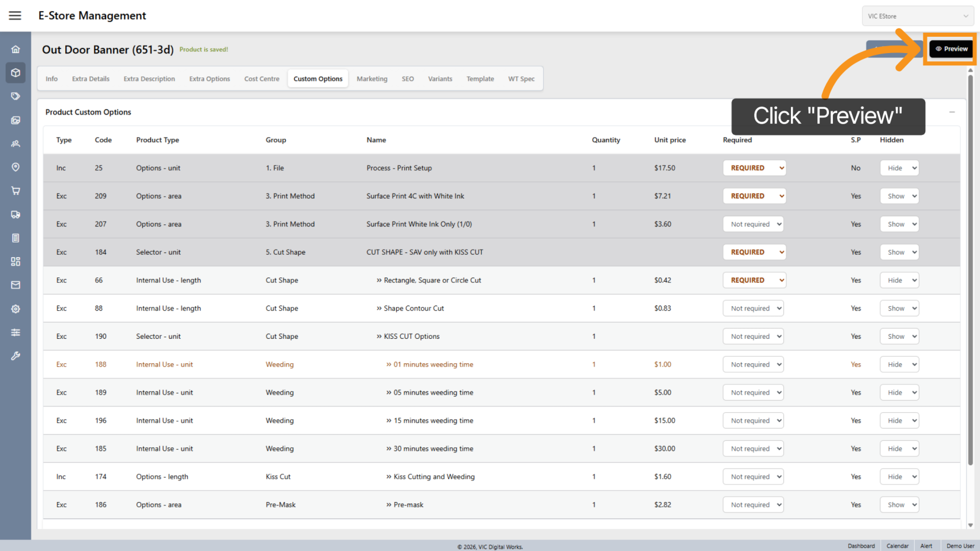Open the envelope mail sidebar icon
980x551 pixels.
point(16,285)
